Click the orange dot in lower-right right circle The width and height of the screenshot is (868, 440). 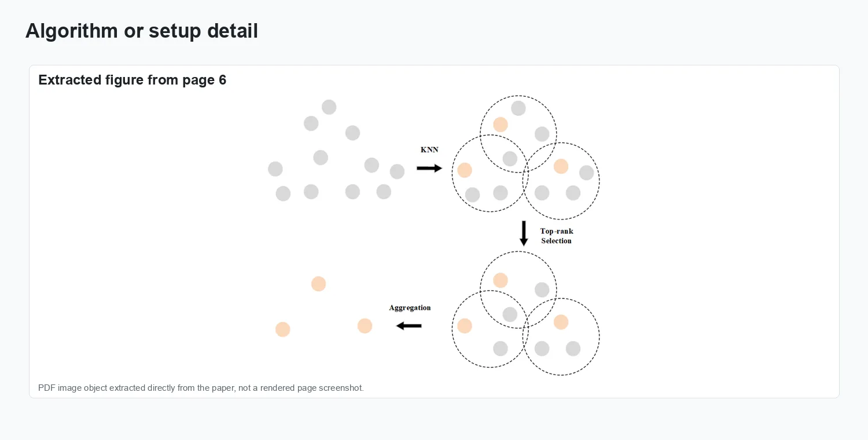pyautogui.click(x=561, y=322)
